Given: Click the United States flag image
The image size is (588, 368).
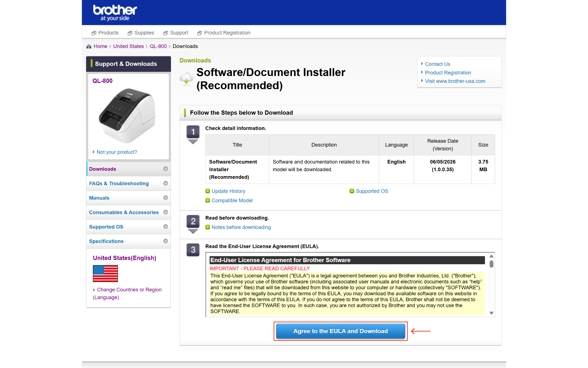Looking at the screenshot, I should pos(105,274).
